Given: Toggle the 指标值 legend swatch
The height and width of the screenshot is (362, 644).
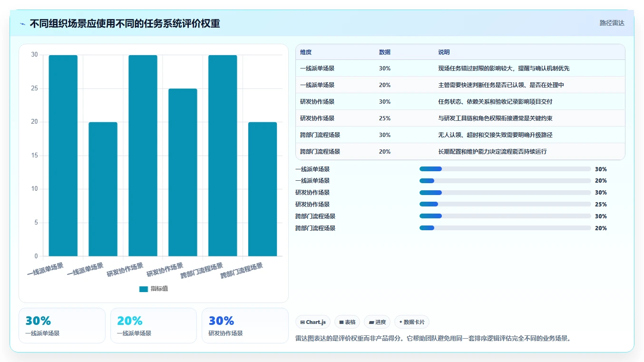Looking at the screenshot, I should point(144,289).
